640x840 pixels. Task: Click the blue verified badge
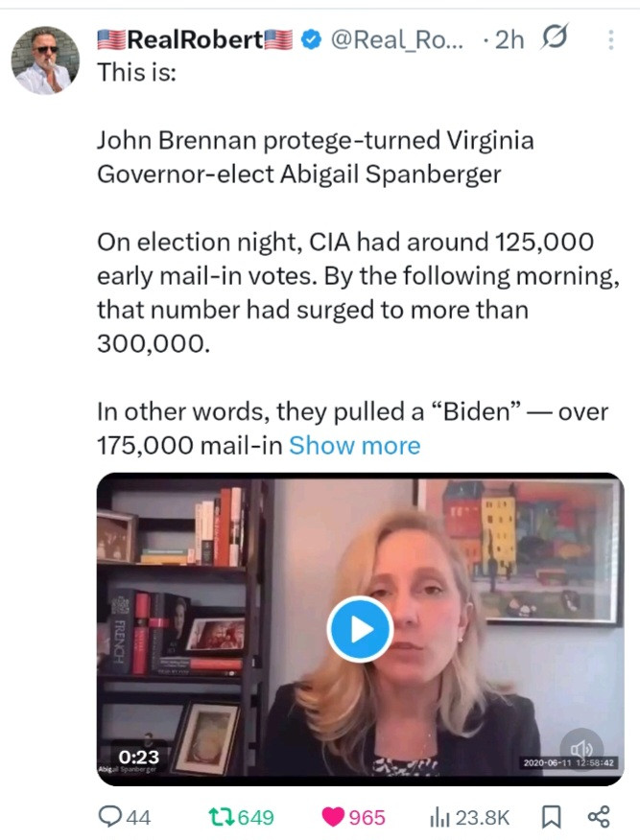pyautogui.click(x=311, y=39)
